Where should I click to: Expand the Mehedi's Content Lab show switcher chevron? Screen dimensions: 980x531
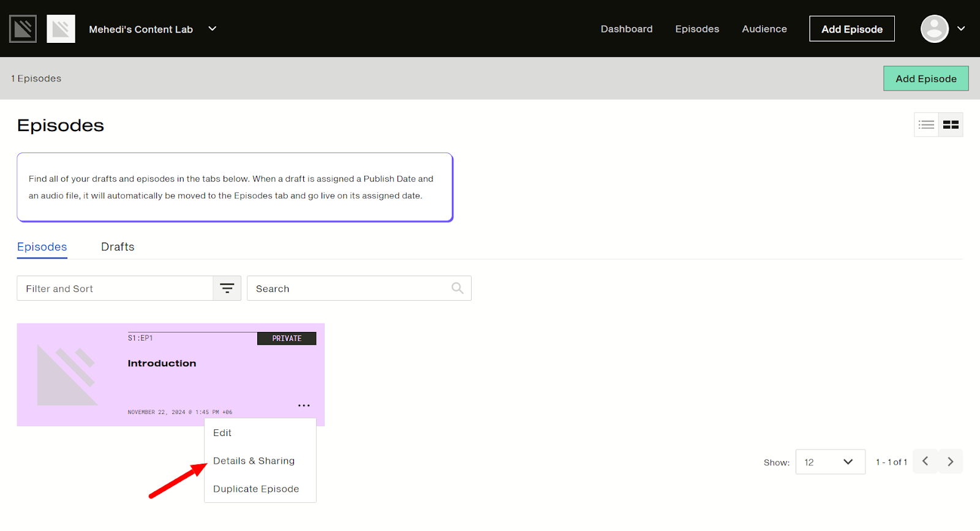[x=213, y=29]
